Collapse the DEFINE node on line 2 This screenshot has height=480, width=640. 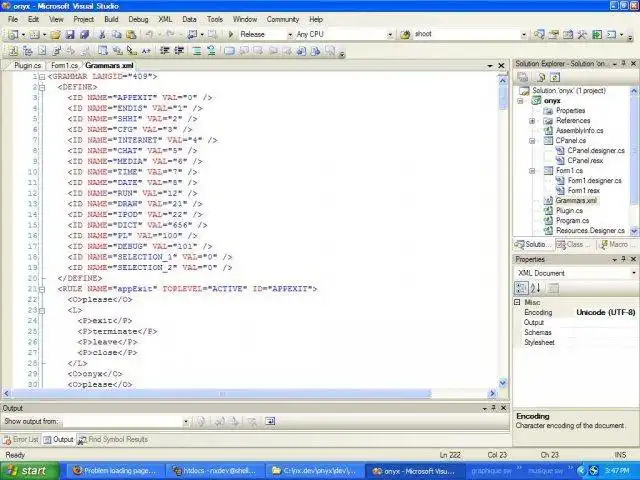pyautogui.click(x=42, y=87)
